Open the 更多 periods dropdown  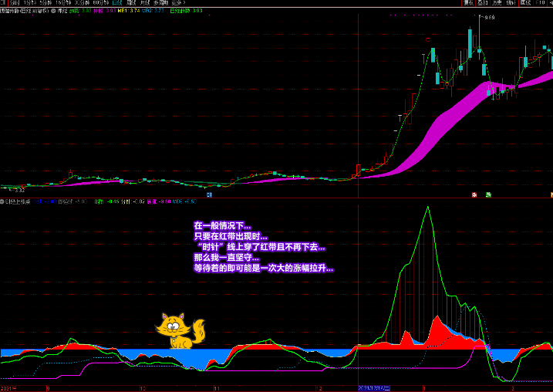click(174, 3)
